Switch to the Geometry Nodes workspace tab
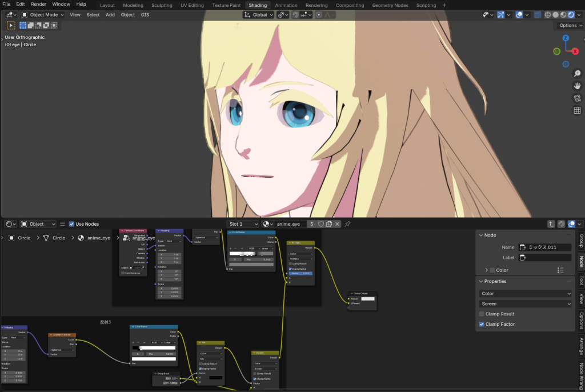Screen dimensions: 585x392 [x=390, y=5]
